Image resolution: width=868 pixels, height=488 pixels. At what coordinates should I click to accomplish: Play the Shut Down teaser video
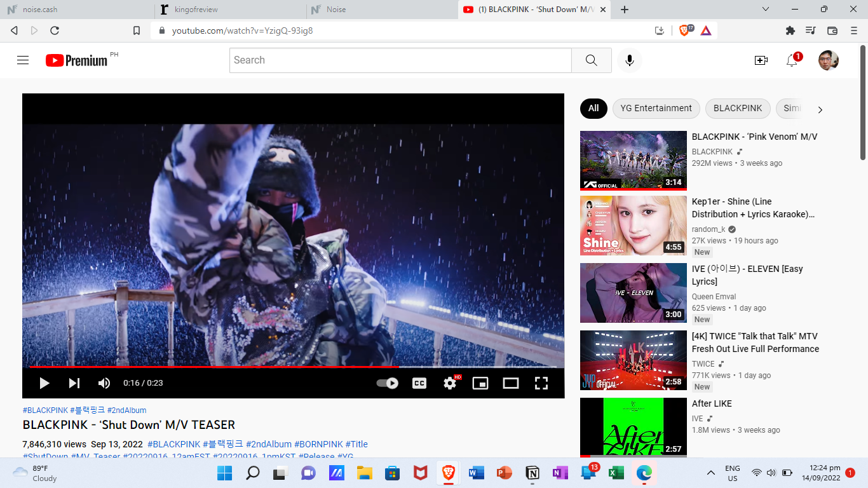(44, 383)
